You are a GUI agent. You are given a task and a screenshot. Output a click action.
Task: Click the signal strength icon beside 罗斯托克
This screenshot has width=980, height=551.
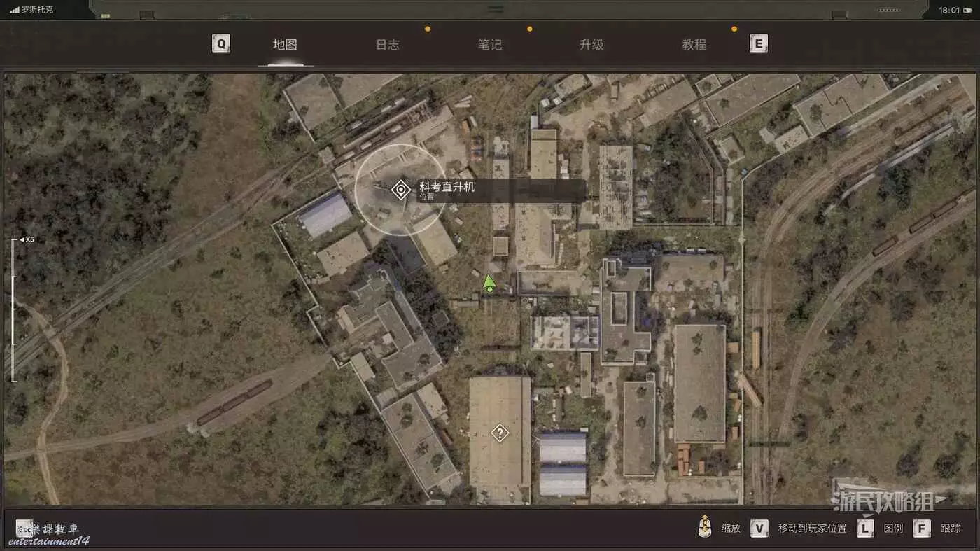(x=14, y=10)
